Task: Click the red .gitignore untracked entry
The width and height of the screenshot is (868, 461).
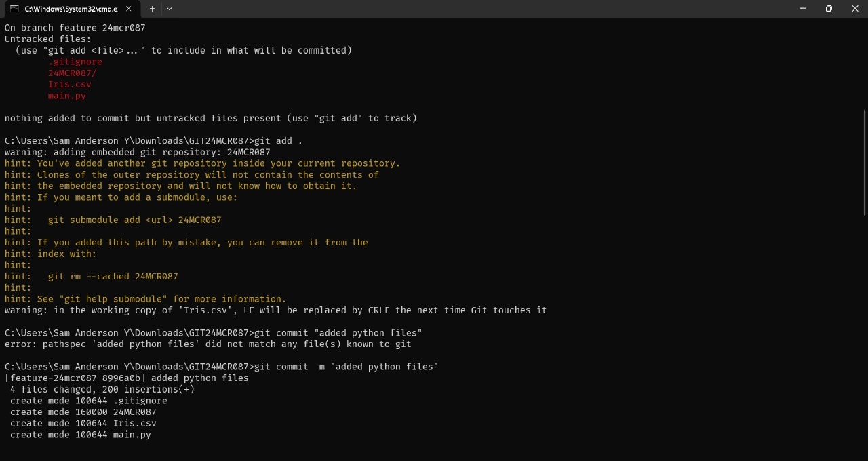Action: [75, 62]
